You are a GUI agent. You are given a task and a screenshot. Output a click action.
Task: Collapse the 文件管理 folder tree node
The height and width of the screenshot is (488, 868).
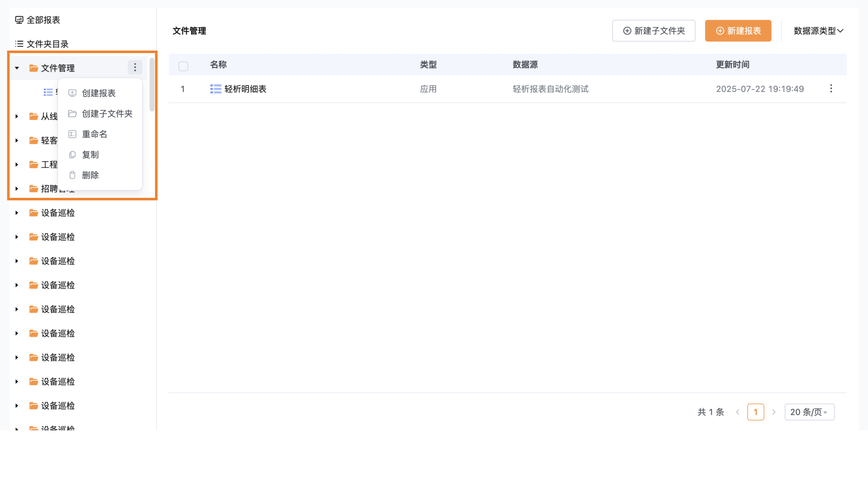pos(17,68)
